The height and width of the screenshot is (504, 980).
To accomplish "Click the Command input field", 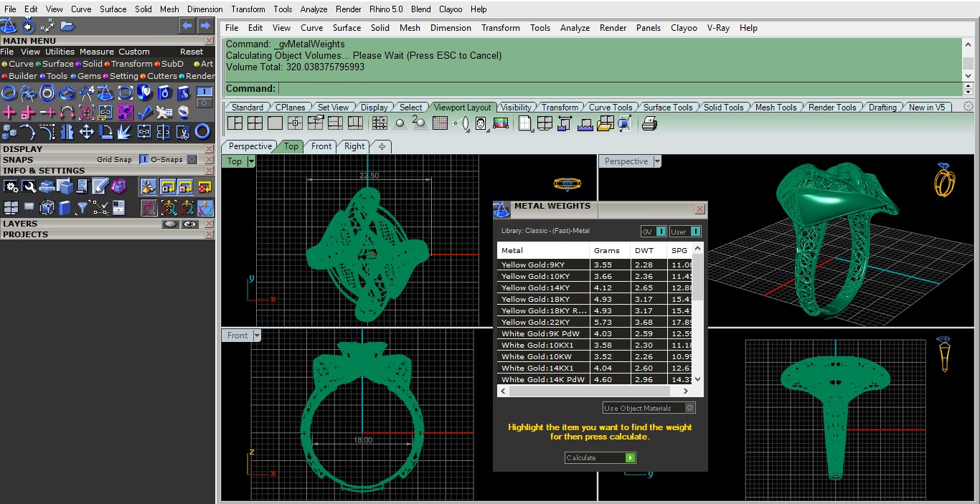I will tap(619, 89).
